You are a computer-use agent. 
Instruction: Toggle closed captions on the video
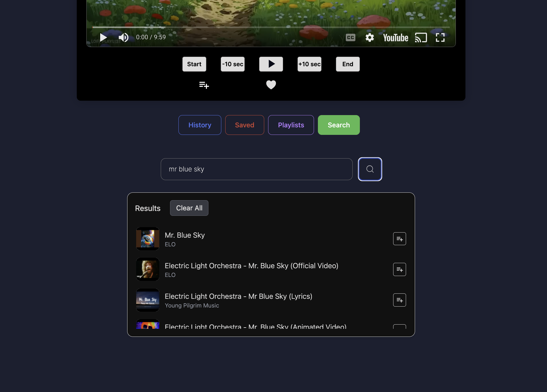point(350,37)
